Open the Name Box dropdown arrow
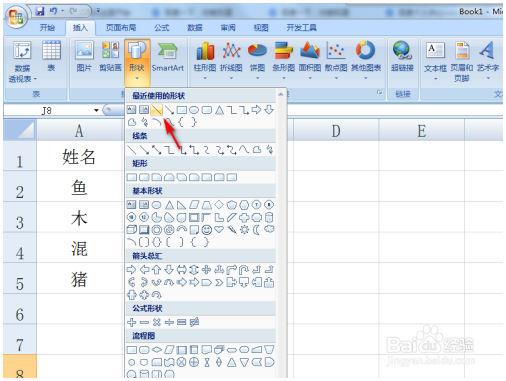 click(96, 110)
